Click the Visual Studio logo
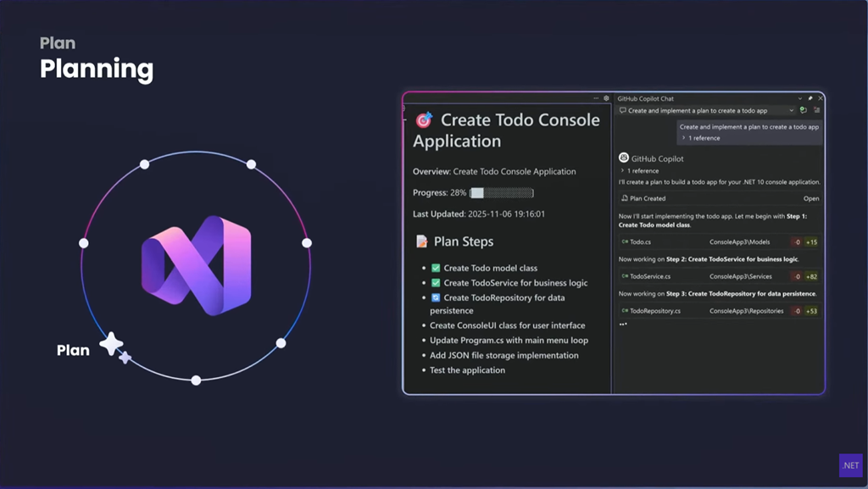 [196, 265]
